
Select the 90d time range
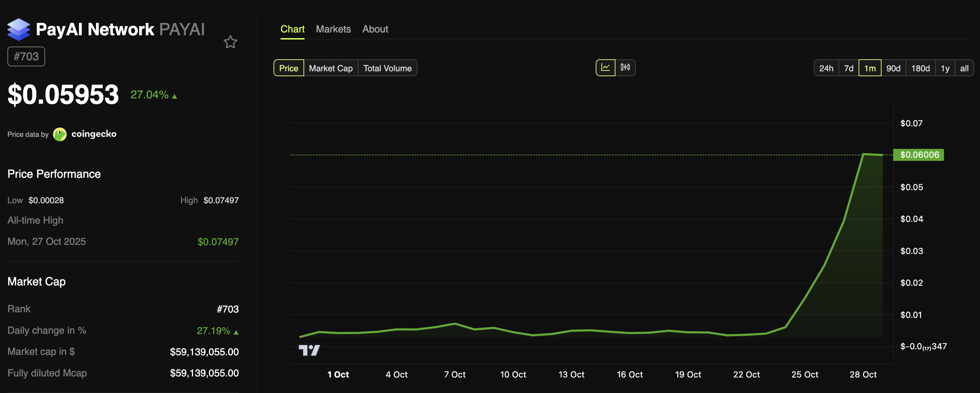tap(893, 68)
